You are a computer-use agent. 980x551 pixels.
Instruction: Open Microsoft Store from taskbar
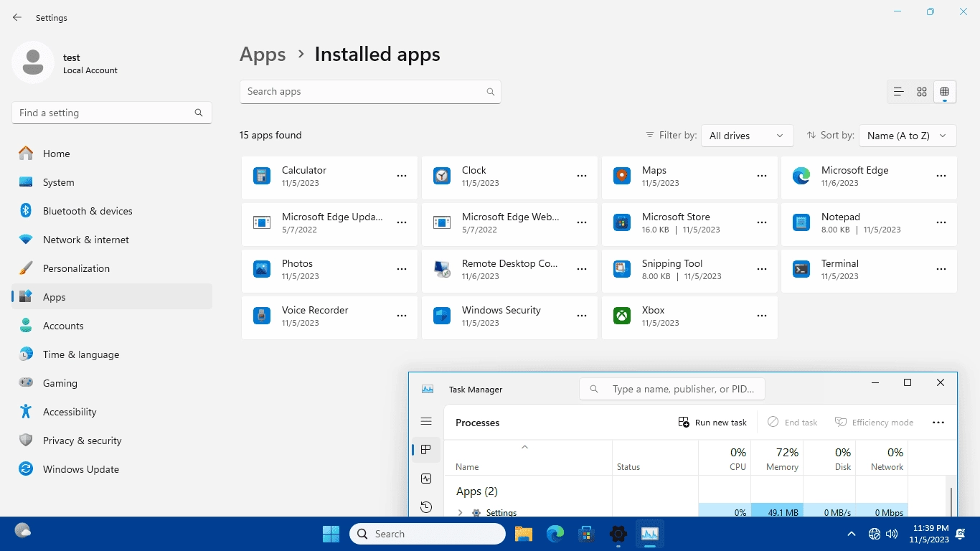[x=587, y=534]
